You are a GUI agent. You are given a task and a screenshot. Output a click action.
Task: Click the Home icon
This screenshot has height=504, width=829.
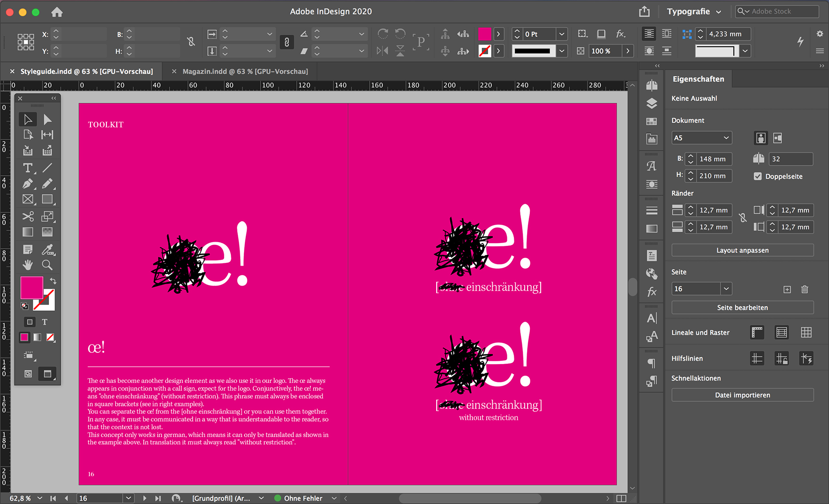[57, 12]
